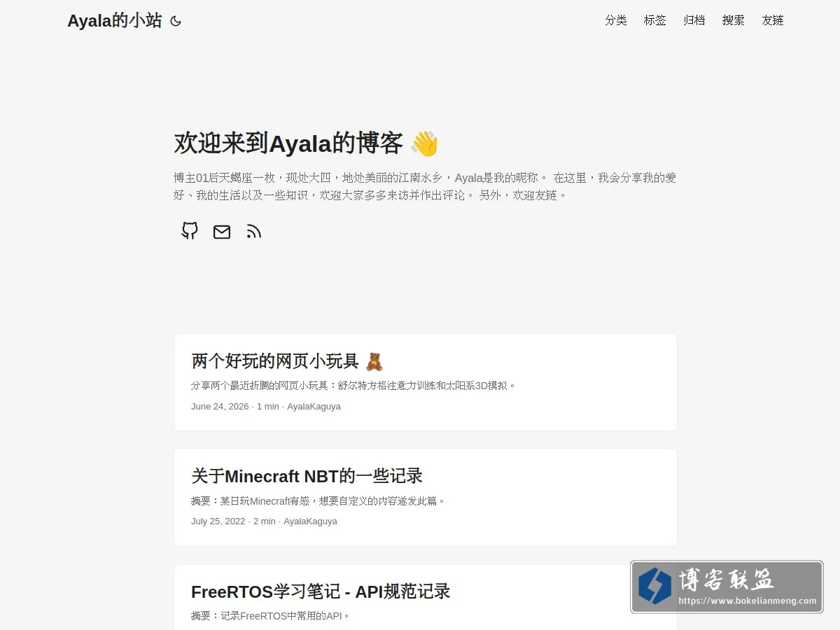840x630 pixels.
Task: Open the 友链 menu item
Action: (773, 20)
